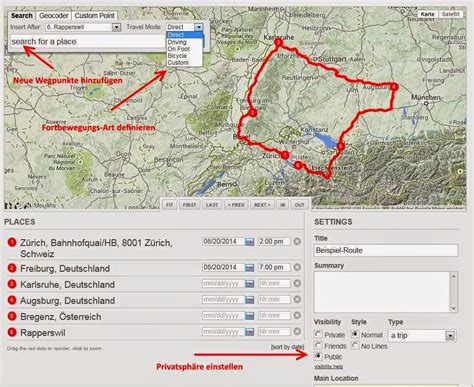This screenshot has height=387, width=474.
Task: Click the Bregenz, Österreich place name
Action: click(x=61, y=317)
